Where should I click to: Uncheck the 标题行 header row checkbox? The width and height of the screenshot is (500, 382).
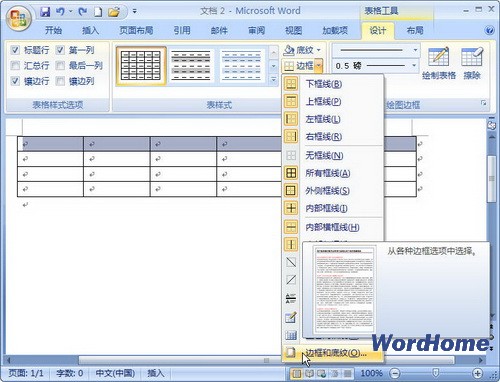pyautogui.click(x=15, y=50)
